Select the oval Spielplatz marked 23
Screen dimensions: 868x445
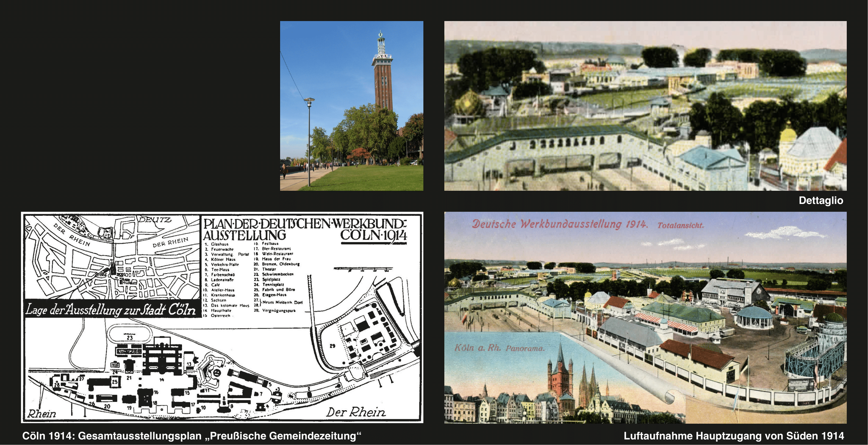pos(130,335)
